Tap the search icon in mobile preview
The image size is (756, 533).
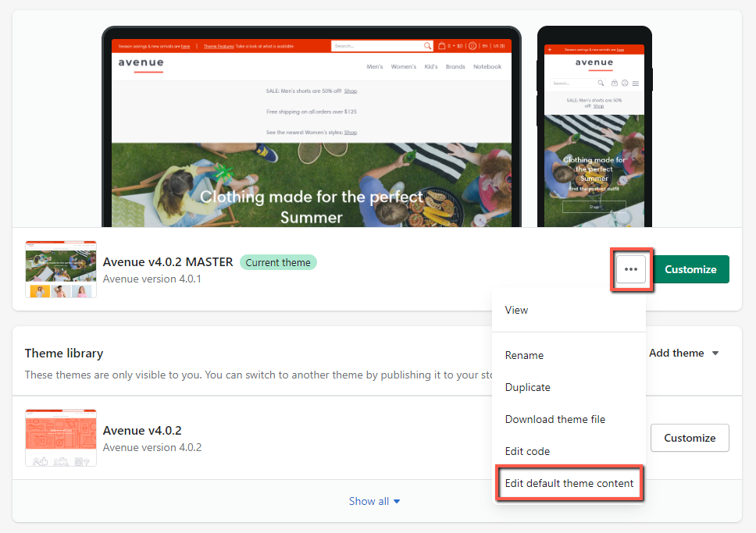click(x=600, y=83)
